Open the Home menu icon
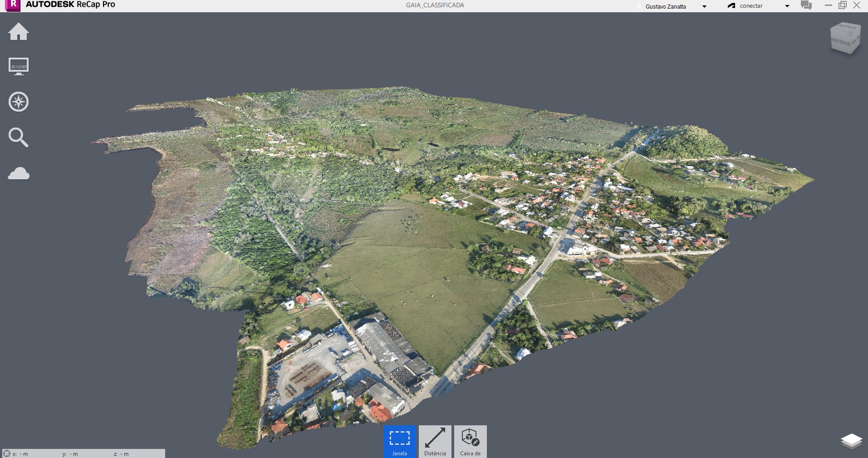This screenshot has width=868, height=458. coord(19,32)
